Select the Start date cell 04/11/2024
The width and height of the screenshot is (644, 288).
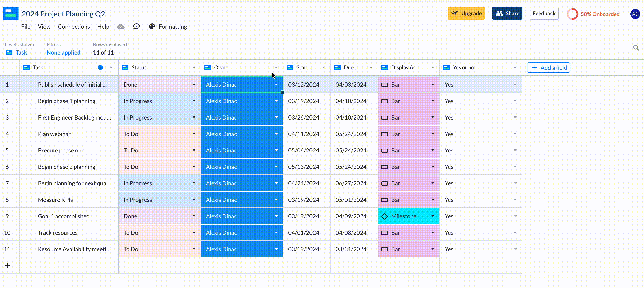coord(303,134)
